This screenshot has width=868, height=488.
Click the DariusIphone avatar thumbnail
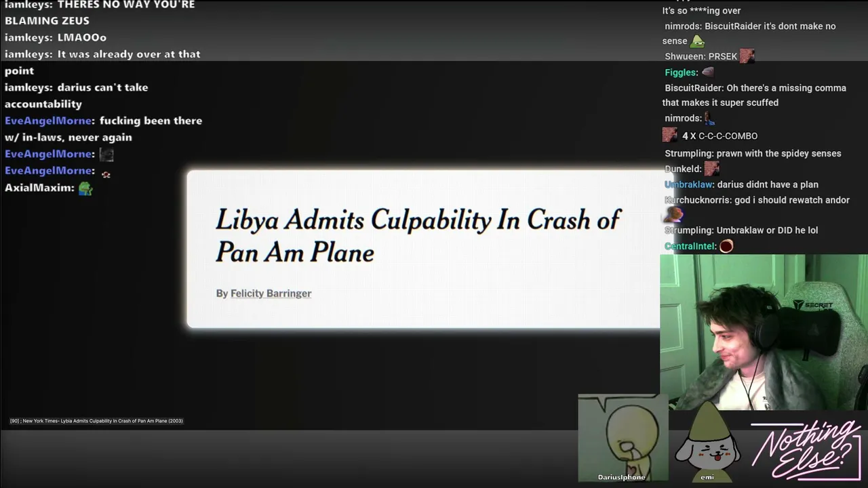[622, 438]
